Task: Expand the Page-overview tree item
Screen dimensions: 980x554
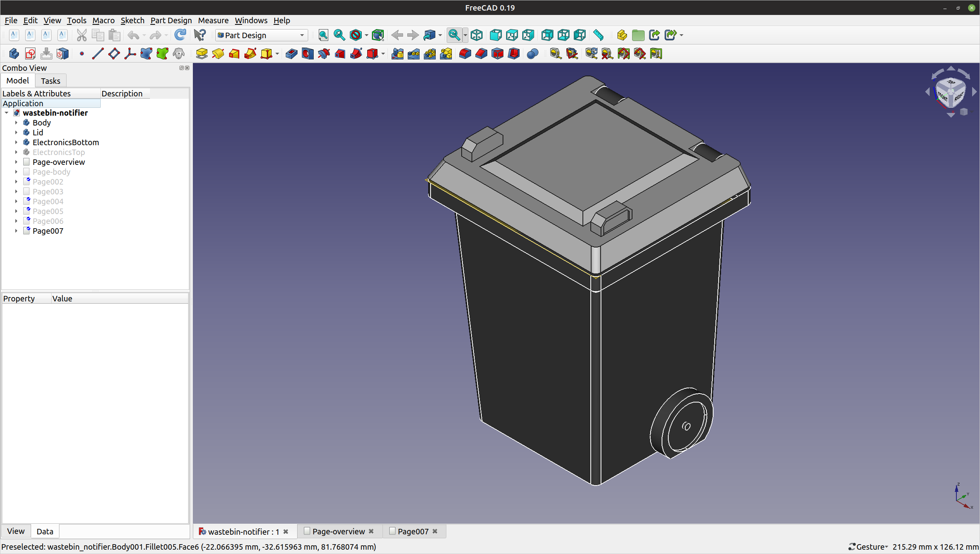Action: [x=16, y=162]
